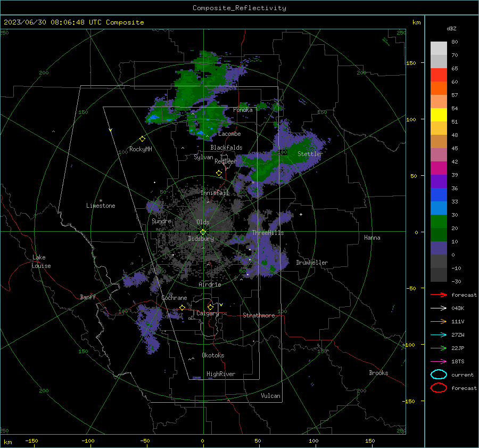Screen dimensions: 479x448
Task: Select the red 60–65 dBZ swatch
Action: [439, 75]
